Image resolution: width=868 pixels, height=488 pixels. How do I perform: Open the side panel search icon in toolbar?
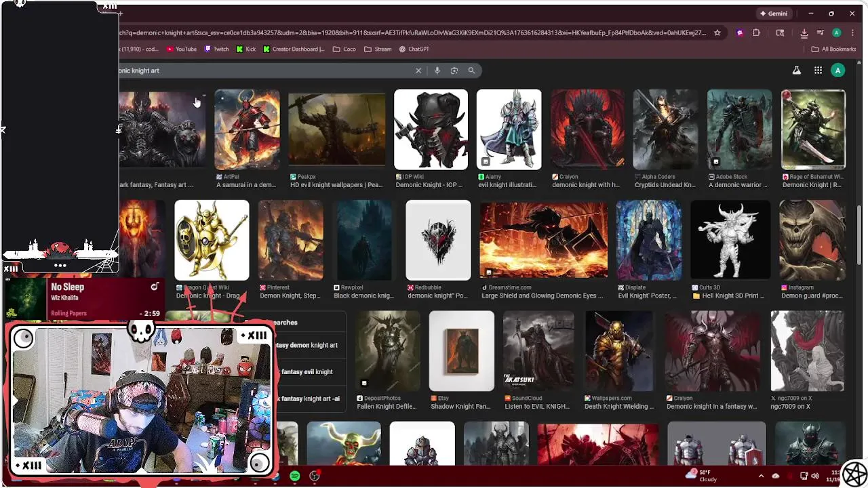pos(780,33)
